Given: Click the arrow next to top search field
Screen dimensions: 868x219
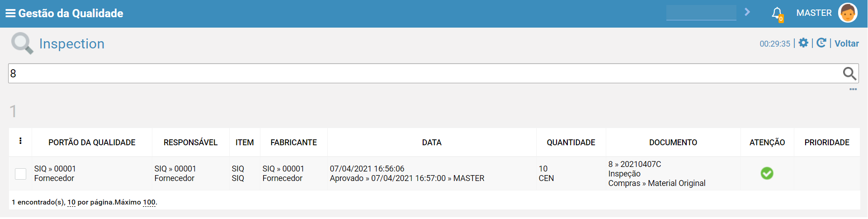Looking at the screenshot, I should pyautogui.click(x=747, y=12).
